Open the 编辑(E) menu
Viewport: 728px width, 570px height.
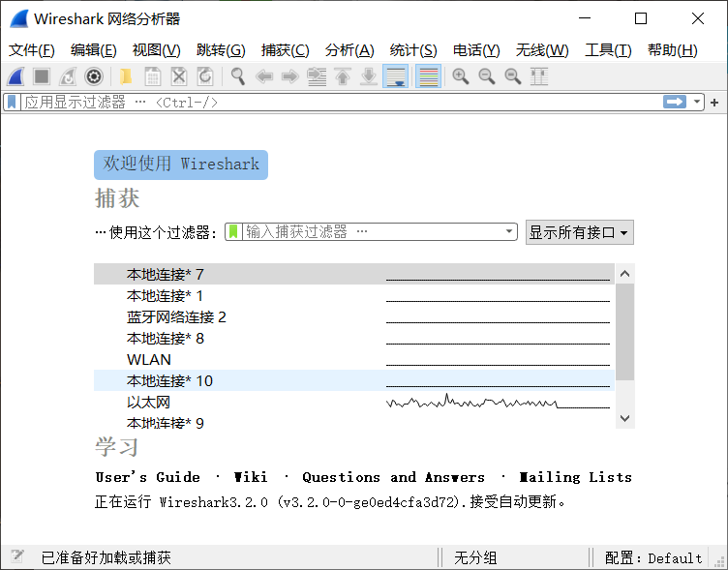point(93,50)
